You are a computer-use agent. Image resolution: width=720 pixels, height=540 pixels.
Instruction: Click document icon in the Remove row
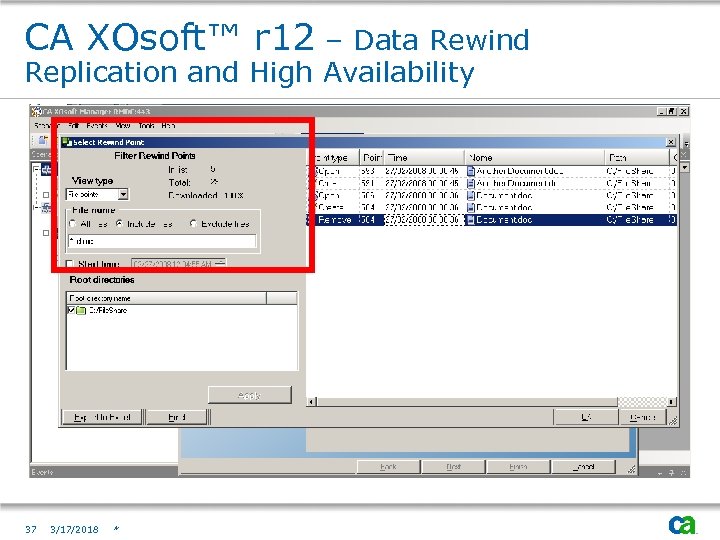click(x=471, y=219)
